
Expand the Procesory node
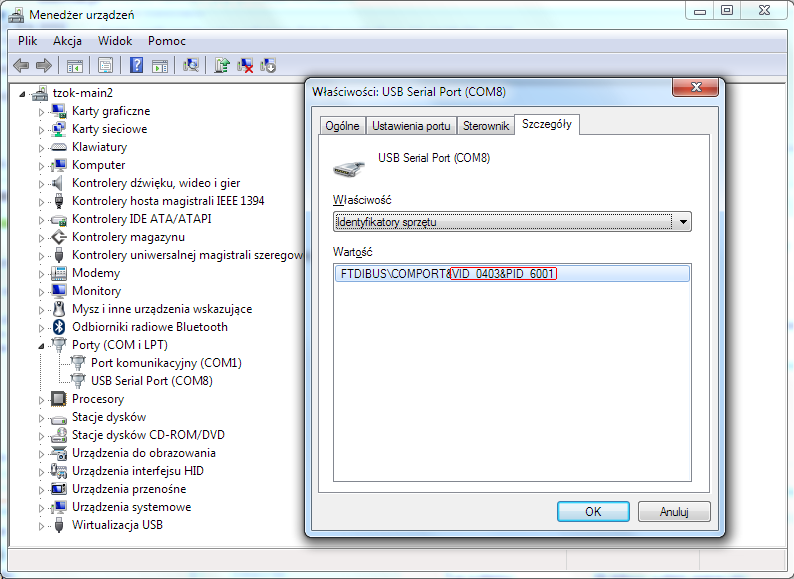click(x=42, y=400)
